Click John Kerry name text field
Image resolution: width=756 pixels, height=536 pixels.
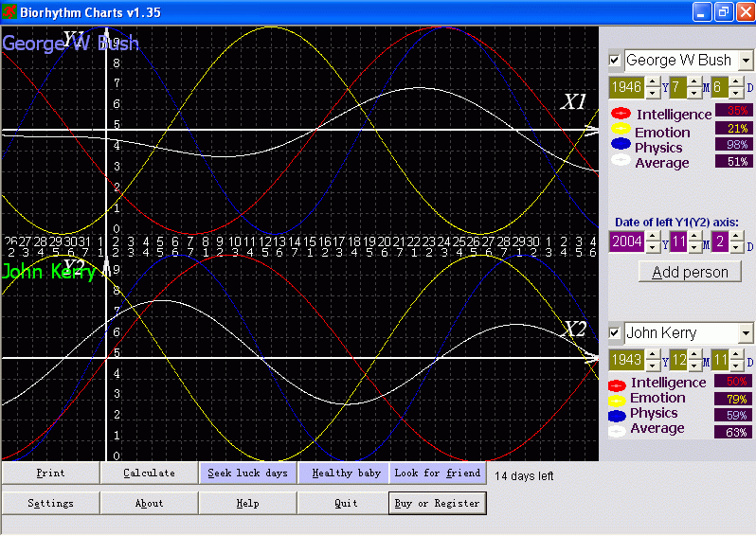click(682, 333)
